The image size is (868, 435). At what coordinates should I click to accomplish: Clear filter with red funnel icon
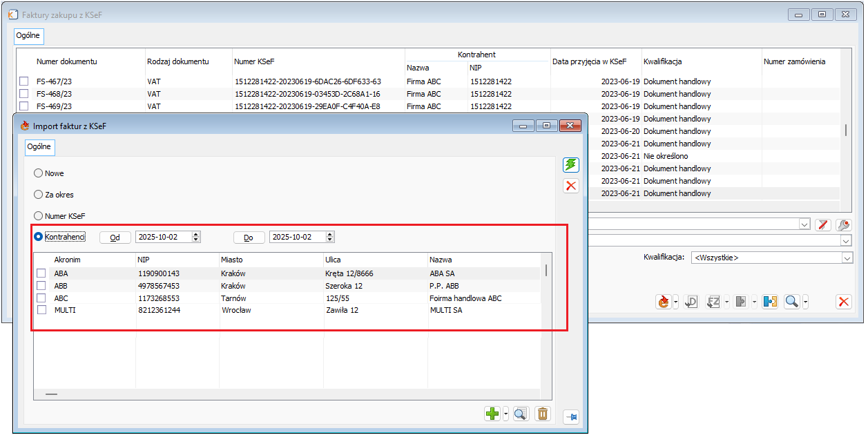pyautogui.click(x=822, y=224)
